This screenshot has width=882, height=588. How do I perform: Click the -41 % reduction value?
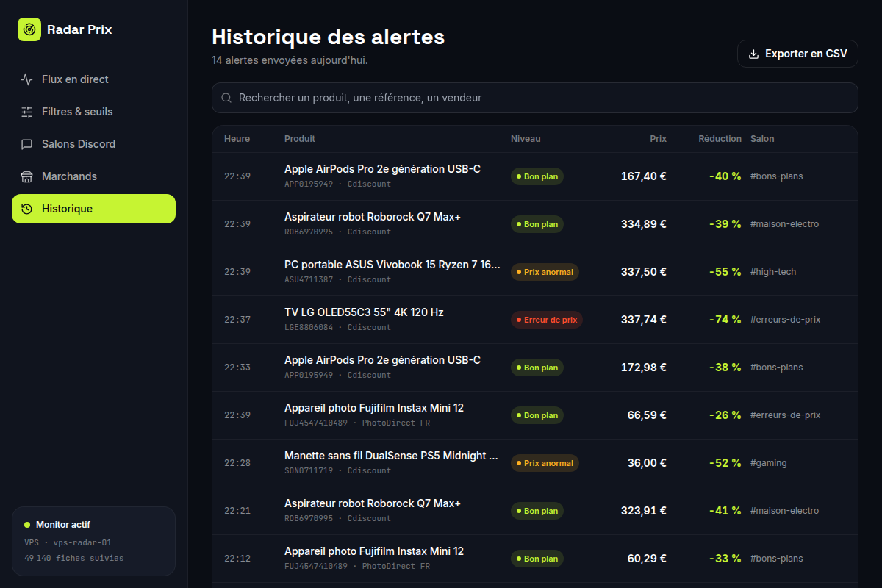pos(725,511)
